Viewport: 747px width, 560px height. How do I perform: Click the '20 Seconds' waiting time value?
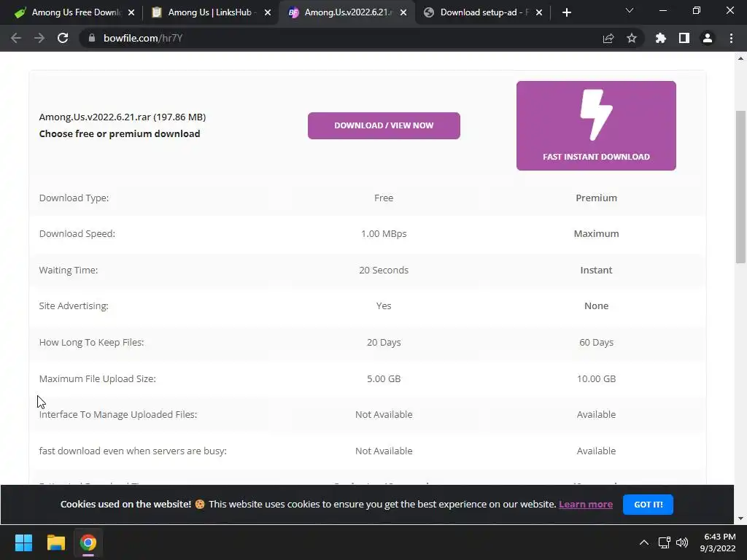pyautogui.click(x=384, y=270)
